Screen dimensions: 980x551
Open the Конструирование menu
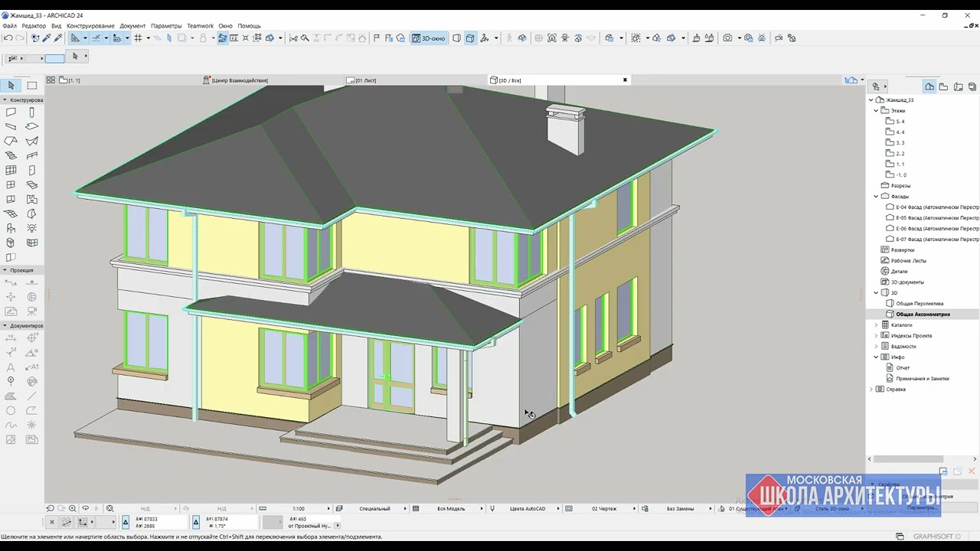pyautogui.click(x=90, y=26)
